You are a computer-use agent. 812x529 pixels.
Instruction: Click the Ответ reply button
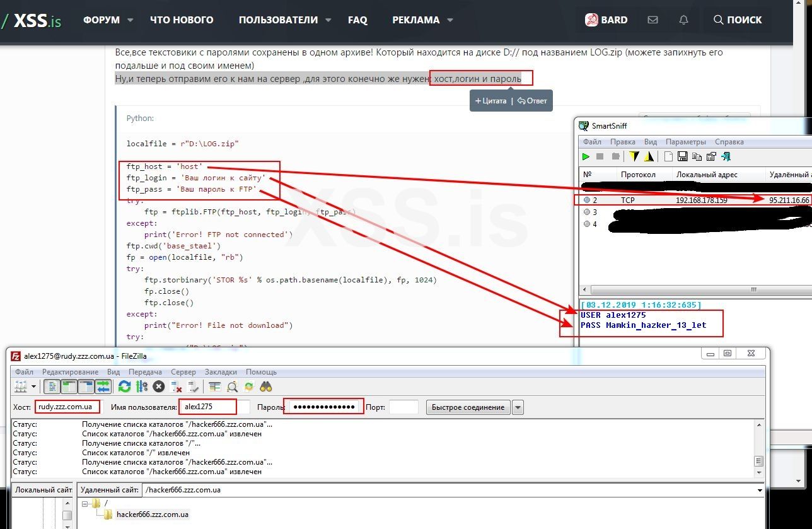tap(532, 101)
